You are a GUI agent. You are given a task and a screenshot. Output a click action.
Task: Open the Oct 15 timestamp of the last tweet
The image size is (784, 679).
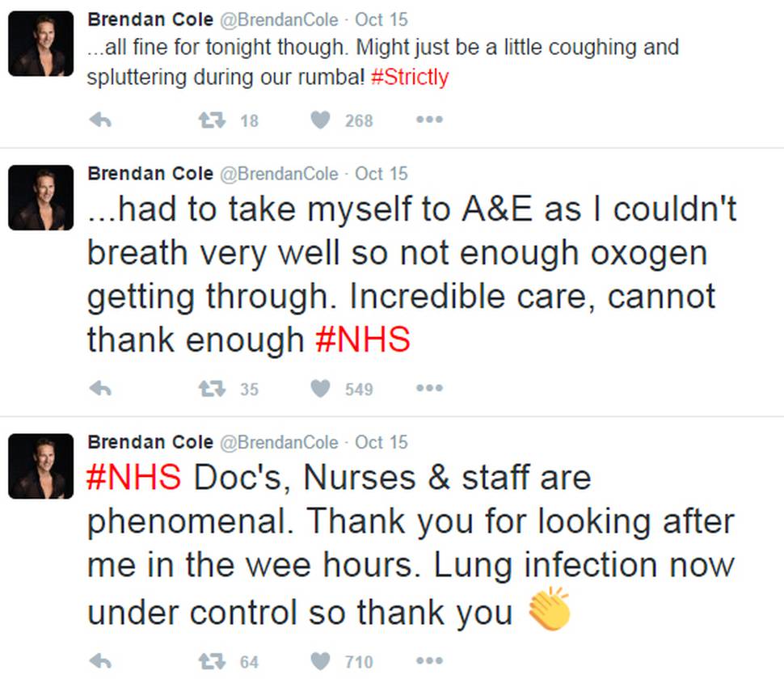click(x=381, y=442)
